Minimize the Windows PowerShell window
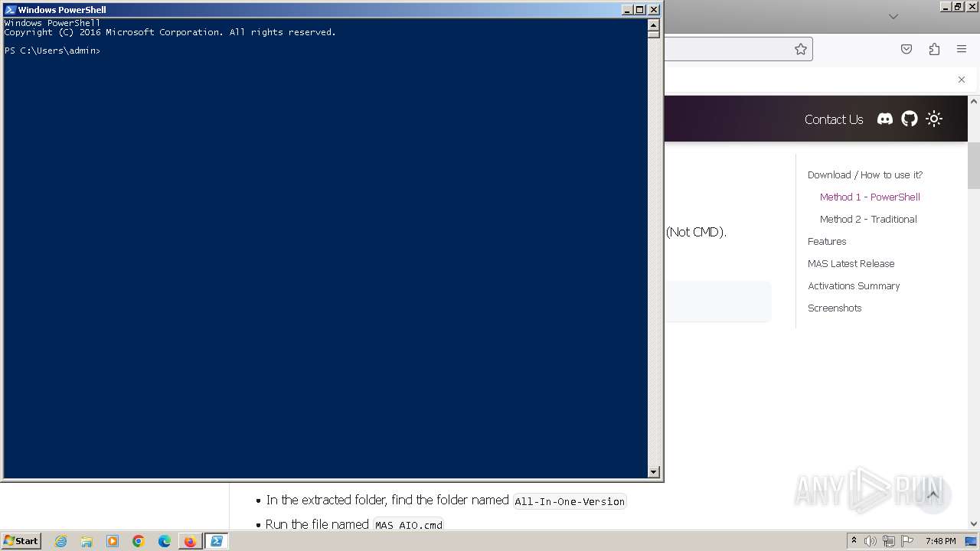Image resolution: width=980 pixels, height=551 pixels. [628, 10]
